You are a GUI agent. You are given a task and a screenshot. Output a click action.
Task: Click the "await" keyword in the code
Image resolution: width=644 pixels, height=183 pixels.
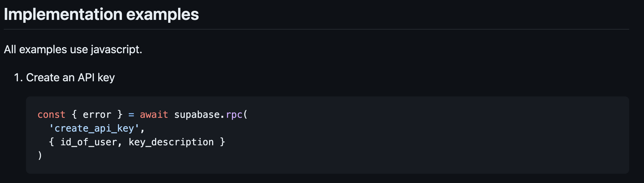pos(154,115)
